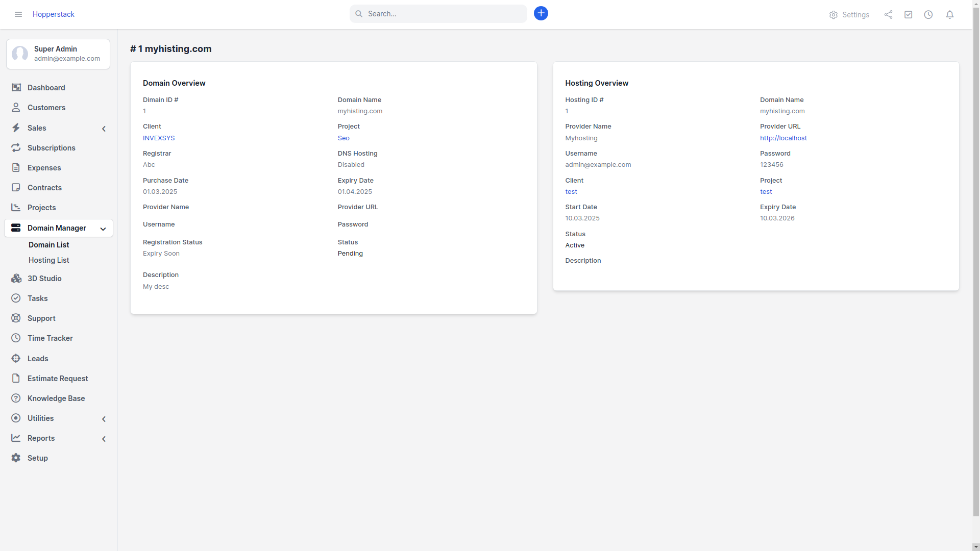This screenshot has width=980, height=551.
Task: Open the INVEXSYS client link
Action: pyautogui.click(x=159, y=138)
